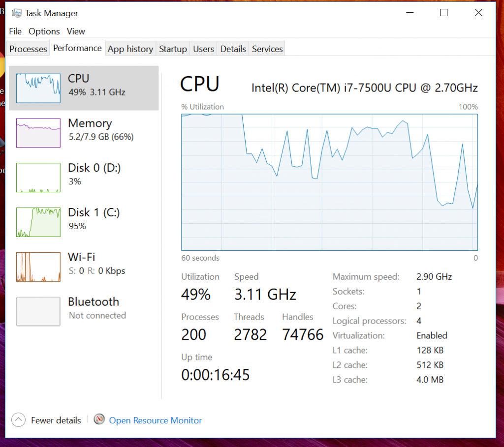The height and width of the screenshot is (447, 504).
Task: Select the Bluetooth blank graph icon
Action: pyautogui.click(x=38, y=311)
